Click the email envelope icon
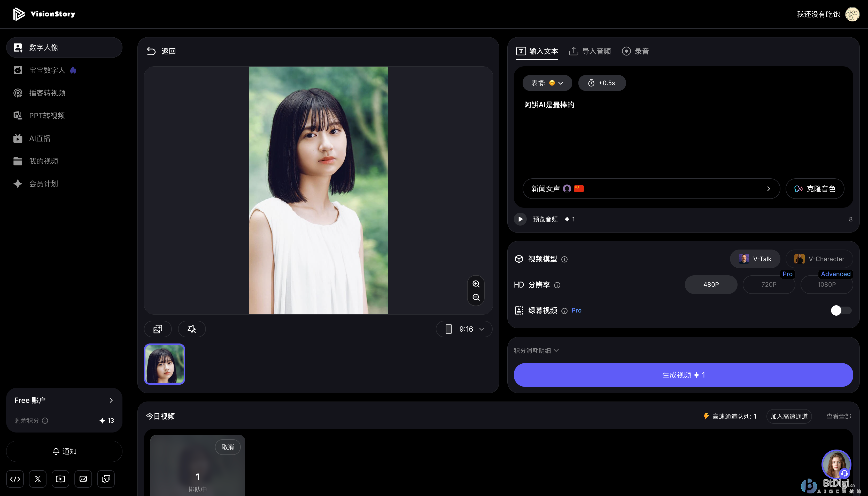The height and width of the screenshot is (496, 868). tap(83, 479)
